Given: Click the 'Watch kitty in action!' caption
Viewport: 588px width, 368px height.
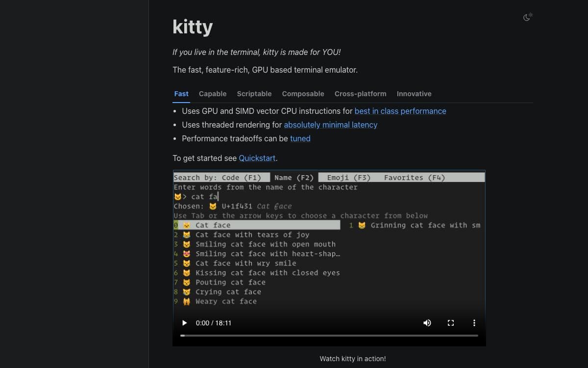Looking at the screenshot, I should tap(353, 359).
